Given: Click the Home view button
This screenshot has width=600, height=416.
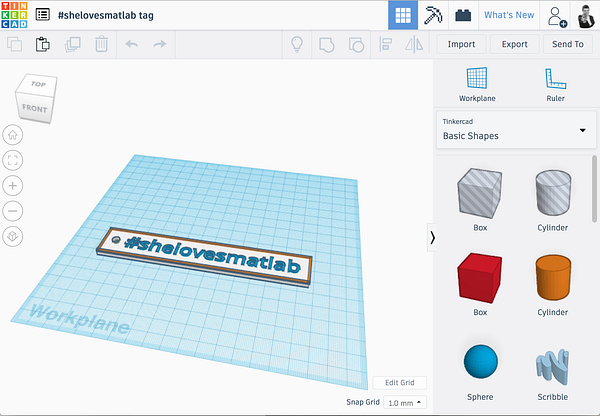Looking at the screenshot, I should (x=13, y=135).
